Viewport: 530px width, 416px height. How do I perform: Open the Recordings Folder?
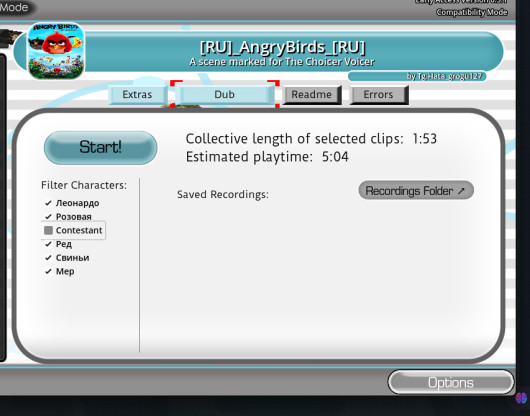(x=416, y=191)
